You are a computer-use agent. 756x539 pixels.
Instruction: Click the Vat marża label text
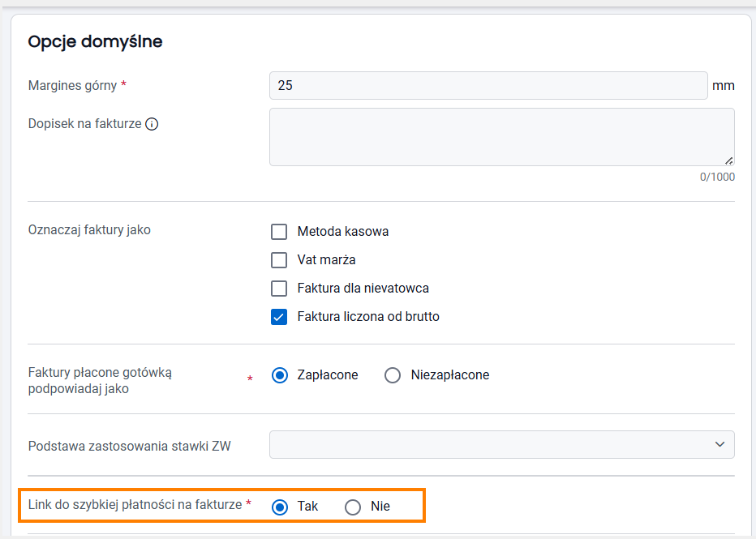point(326,260)
